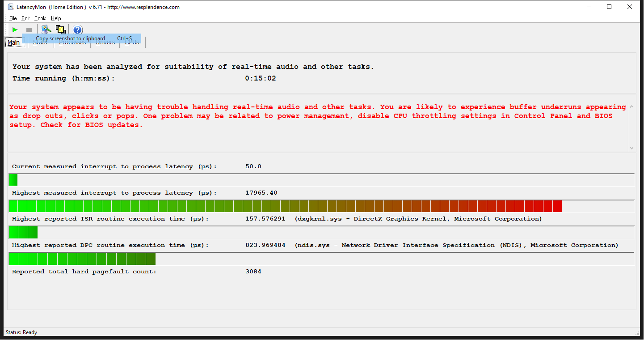Open the Edit menu
The width and height of the screenshot is (644, 340).
25,18
